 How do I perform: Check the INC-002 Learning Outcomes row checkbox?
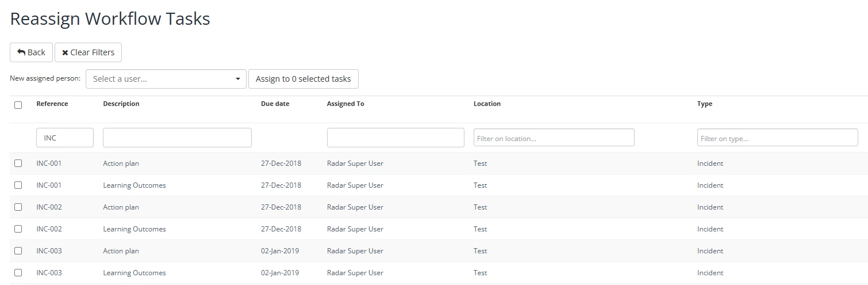click(x=18, y=229)
